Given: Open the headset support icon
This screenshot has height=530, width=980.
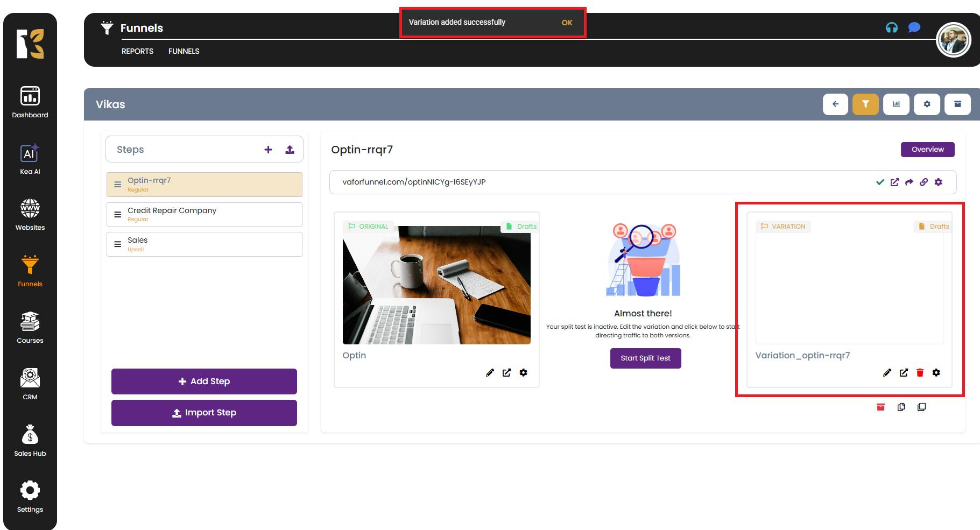Looking at the screenshot, I should click(891, 28).
